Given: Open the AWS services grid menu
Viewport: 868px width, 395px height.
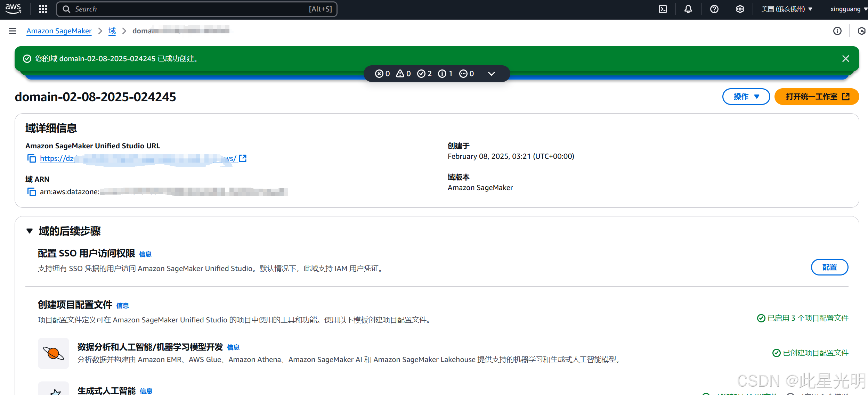Looking at the screenshot, I should (x=43, y=9).
